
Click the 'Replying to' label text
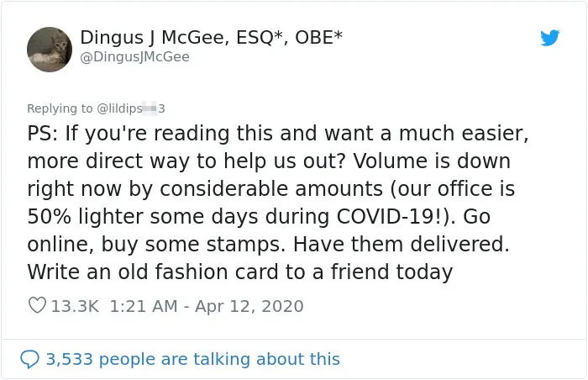[60, 108]
